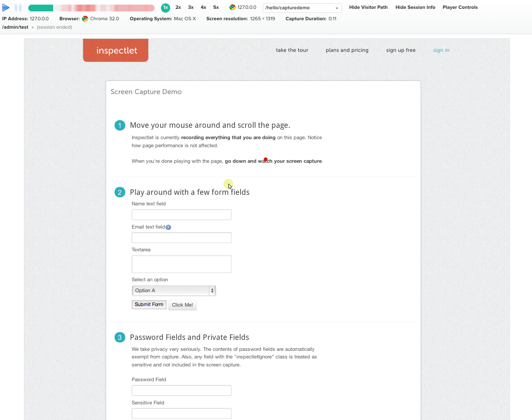532x420 pixels.
Task: Focus the Email text field input
Action: (x=182, y=238)
